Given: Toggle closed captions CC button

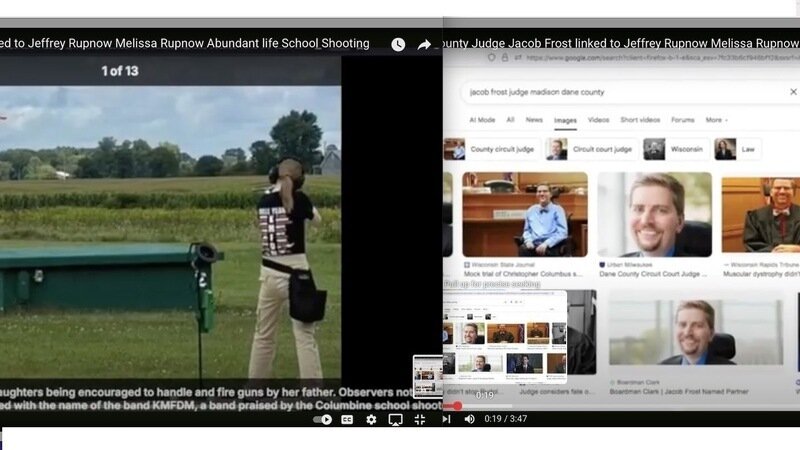Looking at the screenshot, I should click(347, 419).
